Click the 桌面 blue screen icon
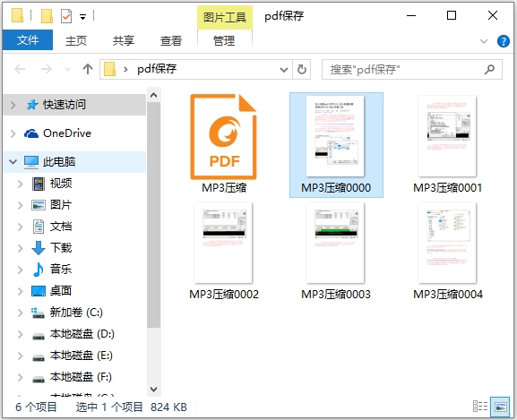Screen dimensions: 517x420 pos(39,291)
